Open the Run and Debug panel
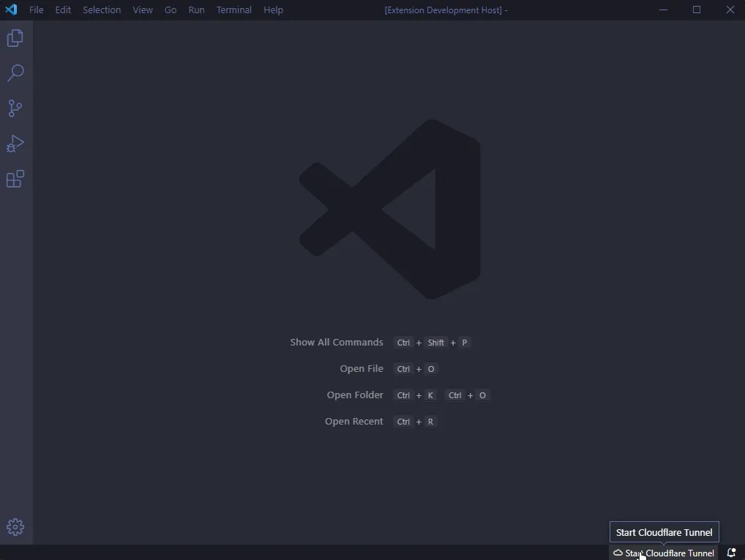 coord(15,143)
